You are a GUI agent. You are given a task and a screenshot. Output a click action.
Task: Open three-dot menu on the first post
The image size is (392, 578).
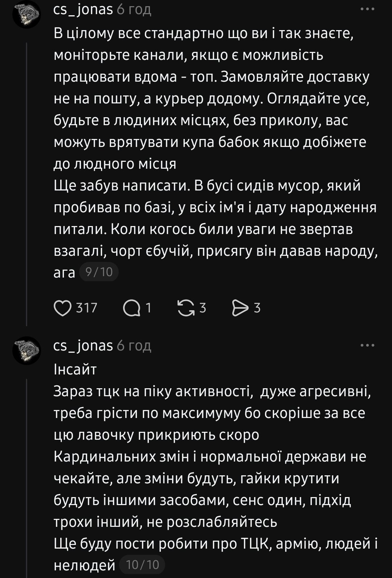pos(367,10)
